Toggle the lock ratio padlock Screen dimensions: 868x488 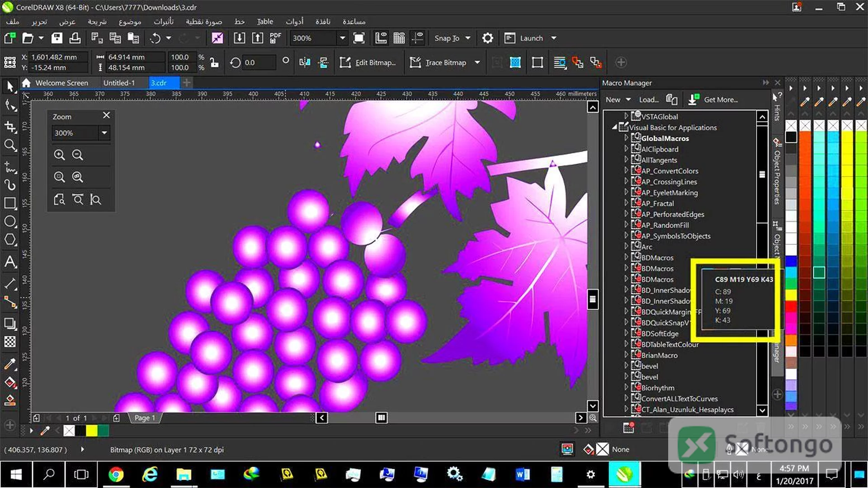point(214,62)
